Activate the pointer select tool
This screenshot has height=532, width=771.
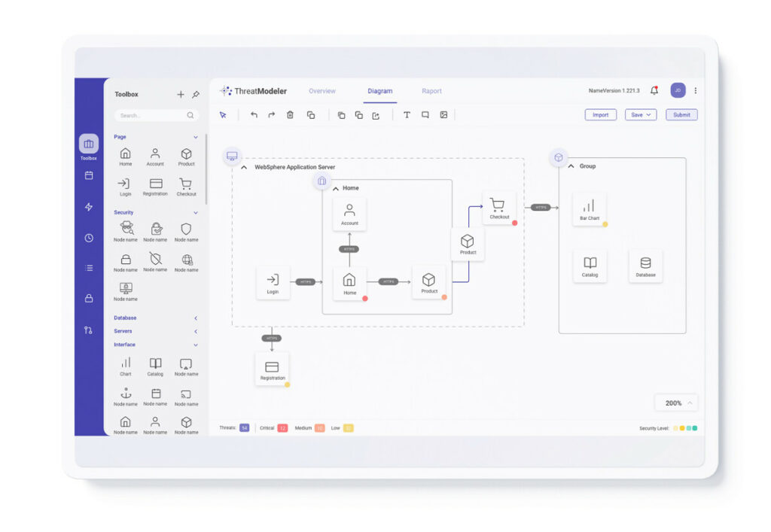pos(223,115)
